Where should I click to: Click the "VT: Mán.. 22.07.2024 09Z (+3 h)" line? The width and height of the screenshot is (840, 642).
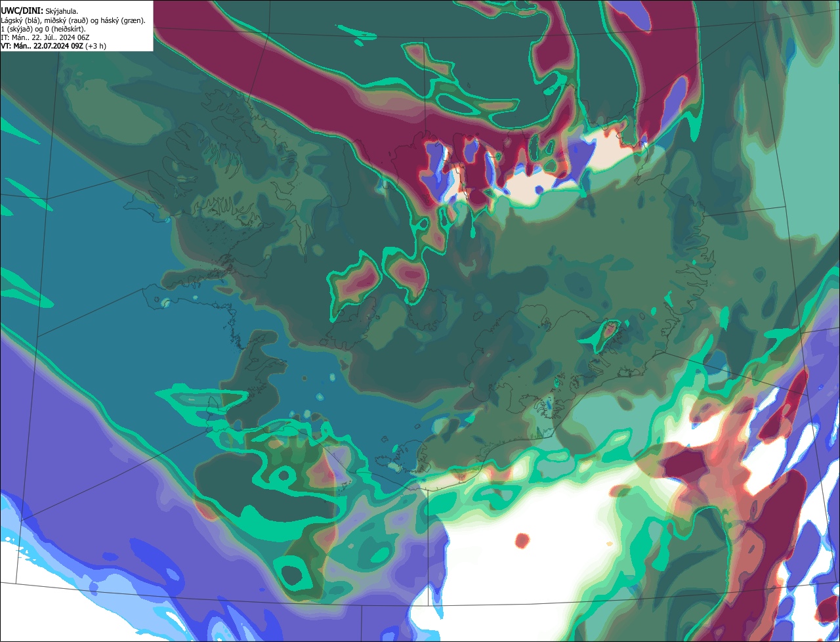point(53,46)
